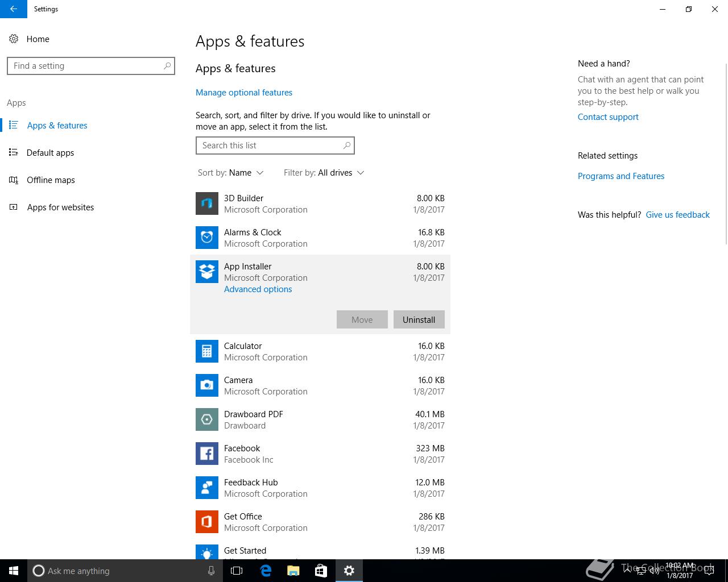Select the Get Office entry

coord(320,522)
